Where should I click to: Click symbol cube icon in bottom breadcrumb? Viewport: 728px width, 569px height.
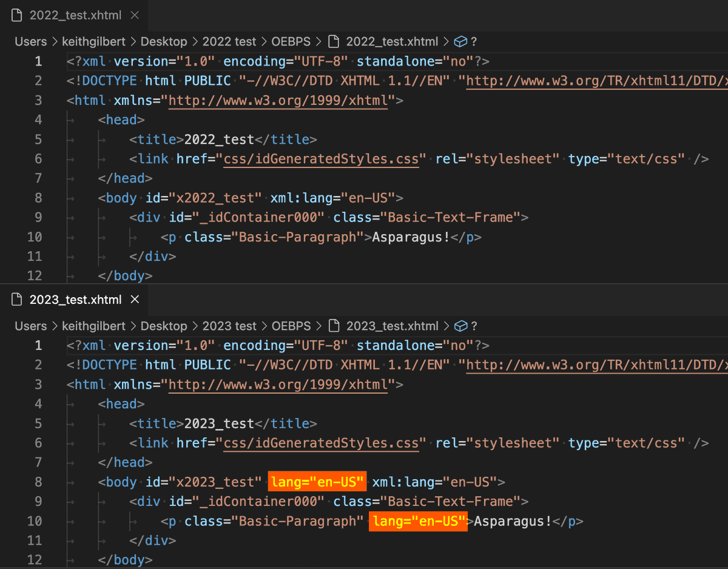[460, 326]
